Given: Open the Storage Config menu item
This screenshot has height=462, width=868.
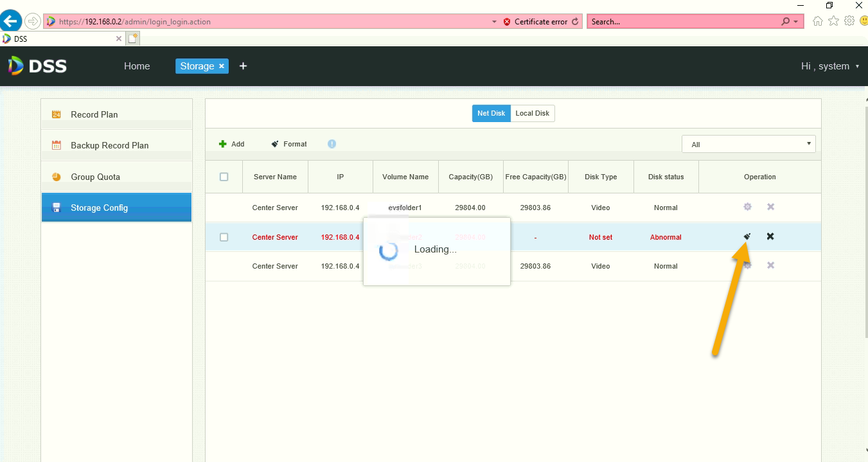Looking at the screenshot, I should [117, 208].
